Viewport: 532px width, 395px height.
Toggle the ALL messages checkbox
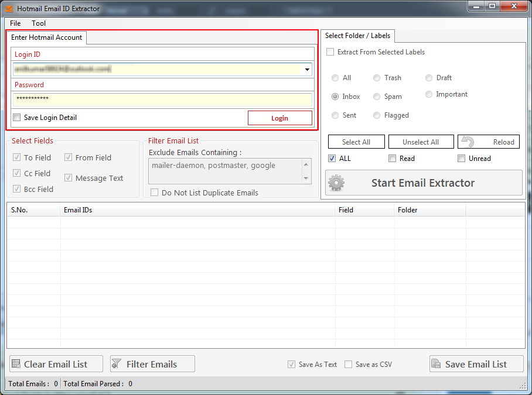coord(332,158)
